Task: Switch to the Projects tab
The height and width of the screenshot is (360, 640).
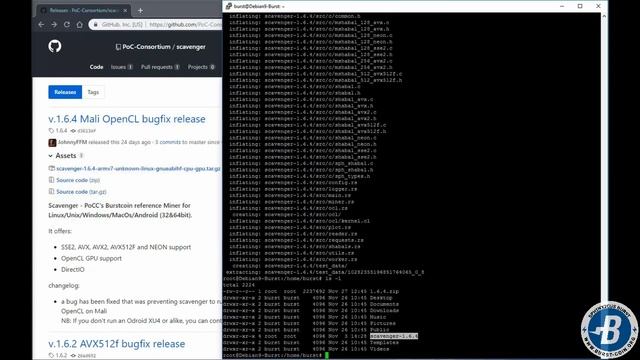Action: (201, 67)
